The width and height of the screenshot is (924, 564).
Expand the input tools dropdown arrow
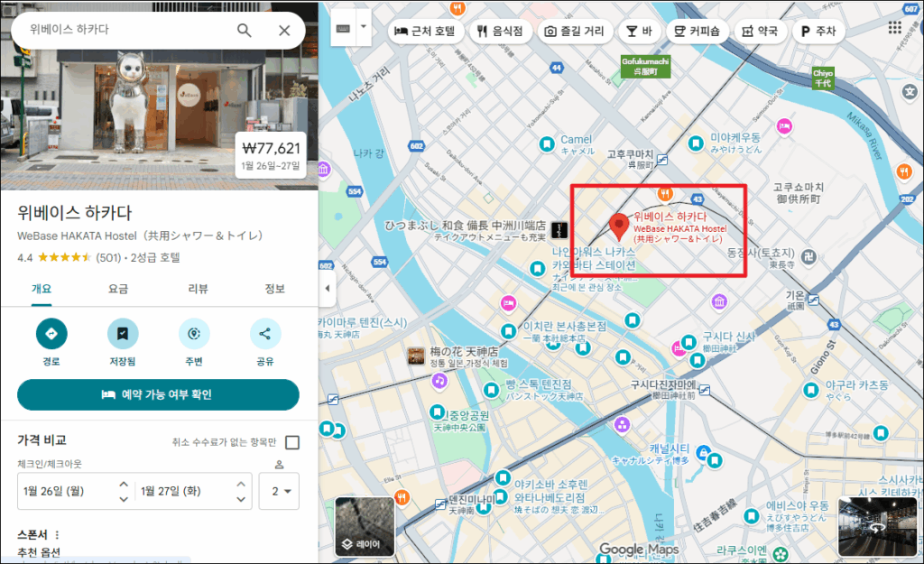click(364, 27)
